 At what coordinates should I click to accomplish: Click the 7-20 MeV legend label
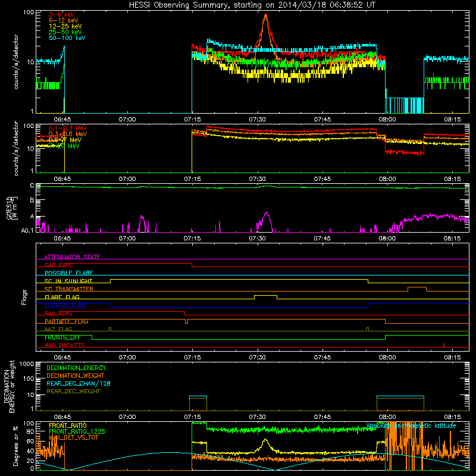64,146
